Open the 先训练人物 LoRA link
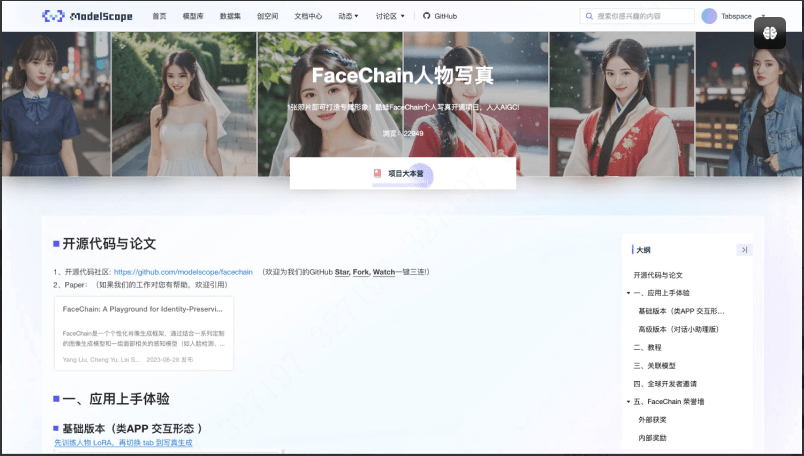The height and width of the screenshot is (456, 804). [123, 443]
